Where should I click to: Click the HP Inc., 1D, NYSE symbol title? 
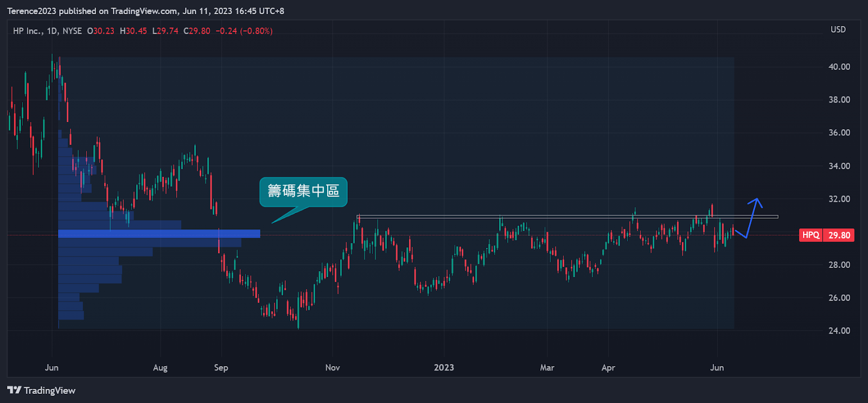47,31
